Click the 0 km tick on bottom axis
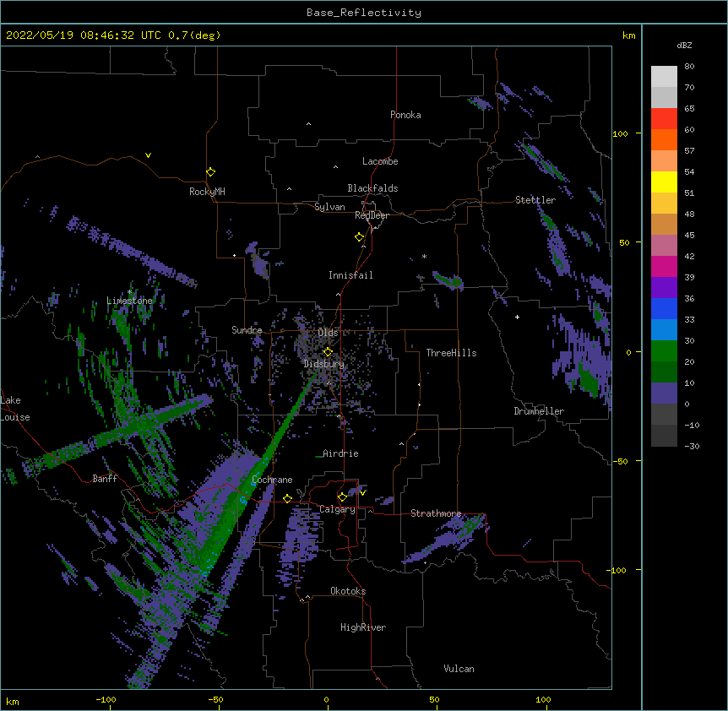 point(326,700)
